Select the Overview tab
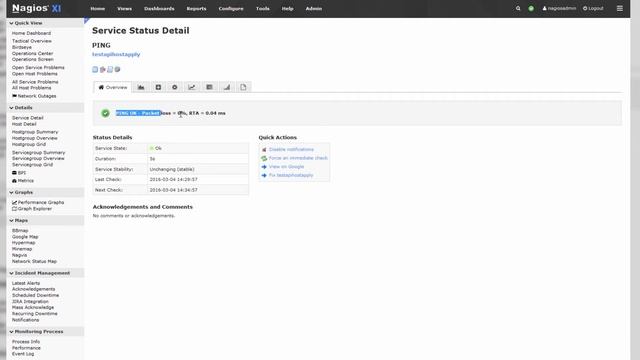640x360 pixels. click(113, 87)
